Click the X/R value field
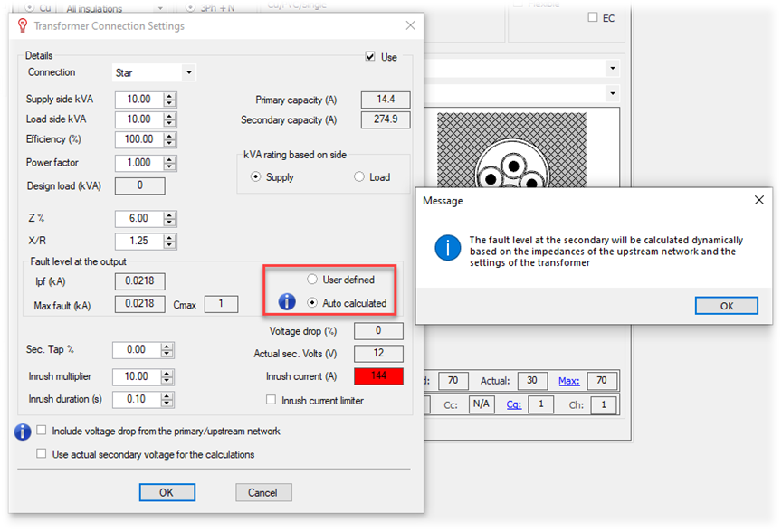 [x=139, y=242]
